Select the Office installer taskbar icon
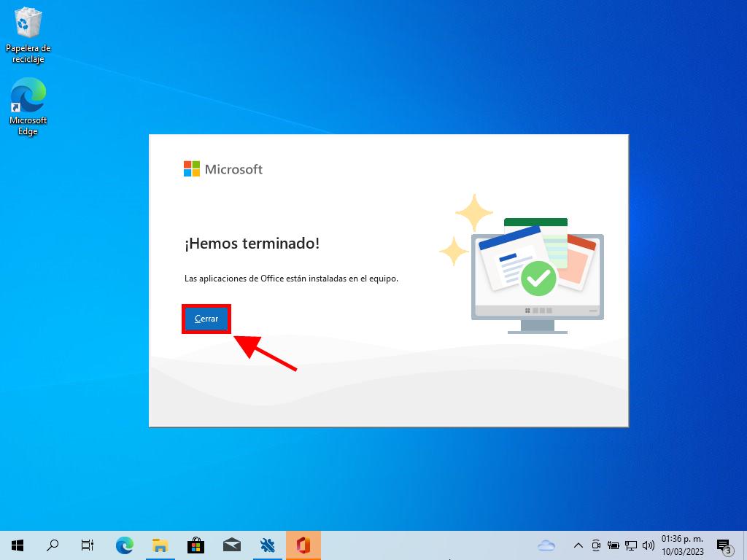The image size is (747, 560). (x=303, y=545)
